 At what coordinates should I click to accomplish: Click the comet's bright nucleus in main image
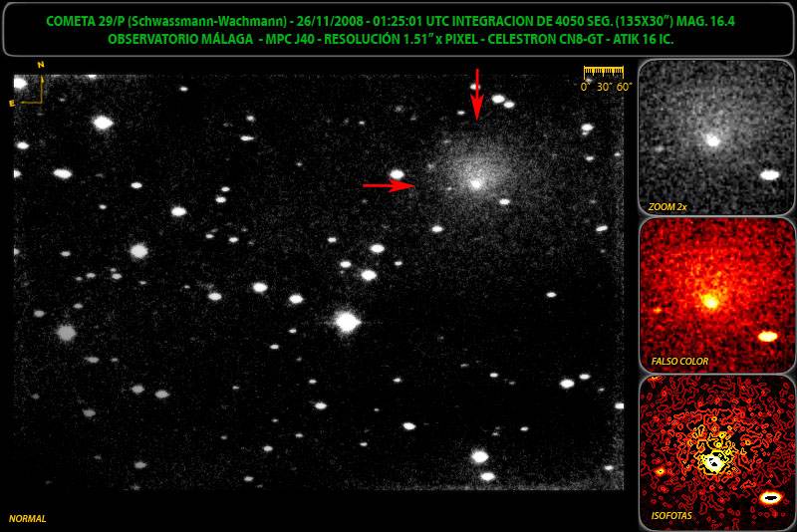(476, 184)
